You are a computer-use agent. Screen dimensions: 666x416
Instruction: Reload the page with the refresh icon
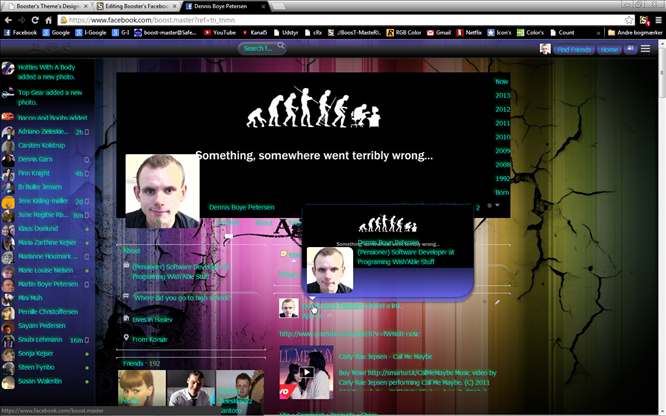pyautogui.click(x=35, y=20)
